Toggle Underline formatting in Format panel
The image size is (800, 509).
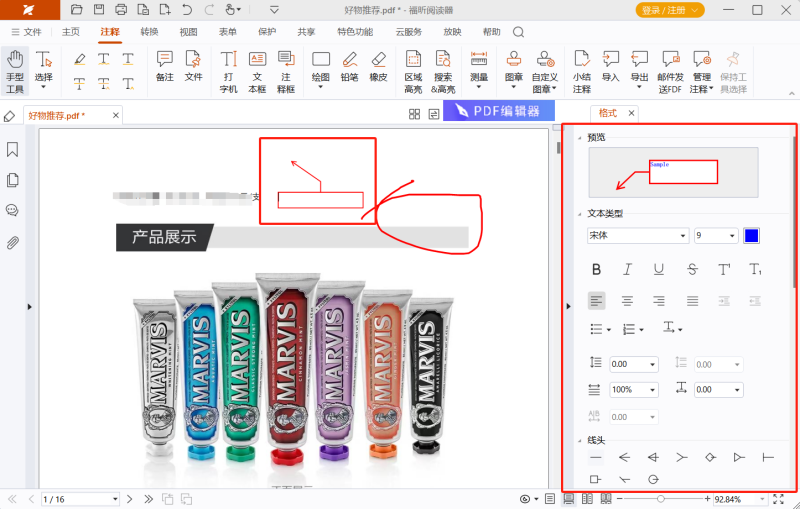[x=659, y=269]
